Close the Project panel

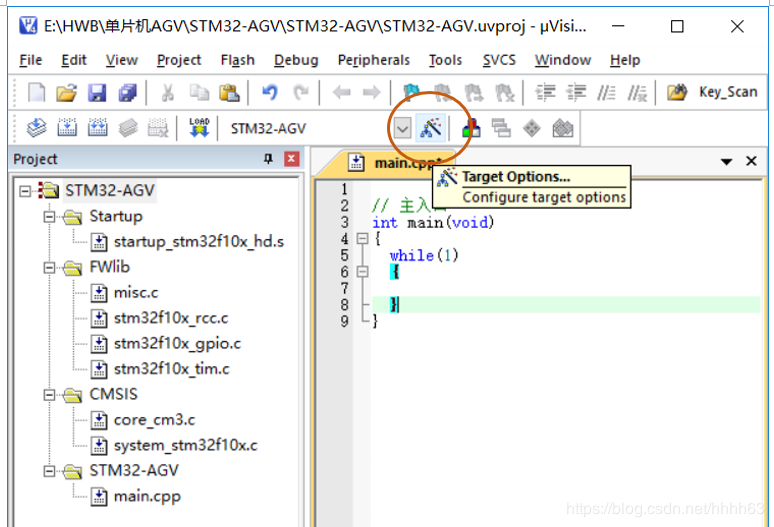click(x=292, y=159)
